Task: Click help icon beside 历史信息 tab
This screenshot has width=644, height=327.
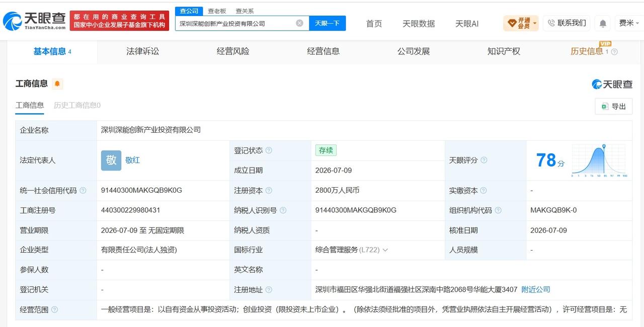Action: coord(614,52)
